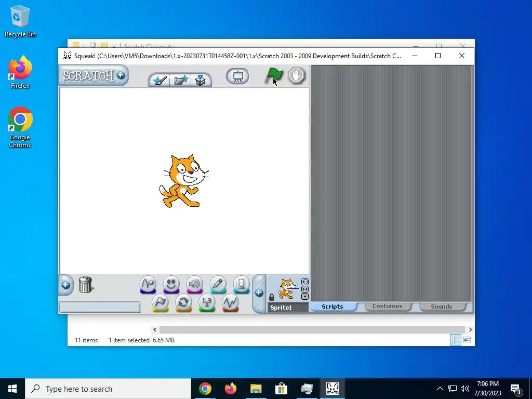Viewport: 532px width, 399px height.
Task: Open the Sound category speaker bubble
Action: [194, 284]
